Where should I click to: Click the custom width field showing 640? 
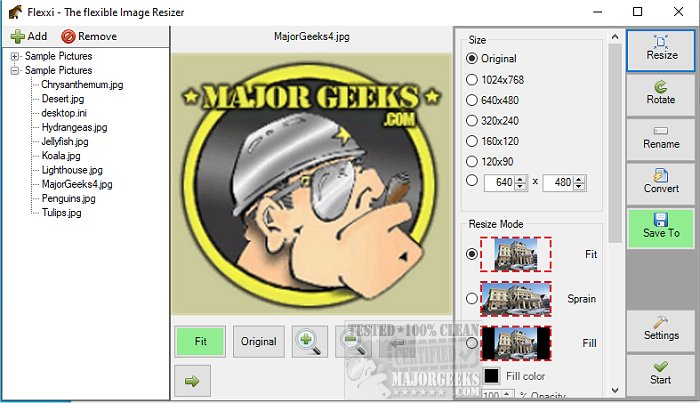pyautogui.click(x=500, y=183)
